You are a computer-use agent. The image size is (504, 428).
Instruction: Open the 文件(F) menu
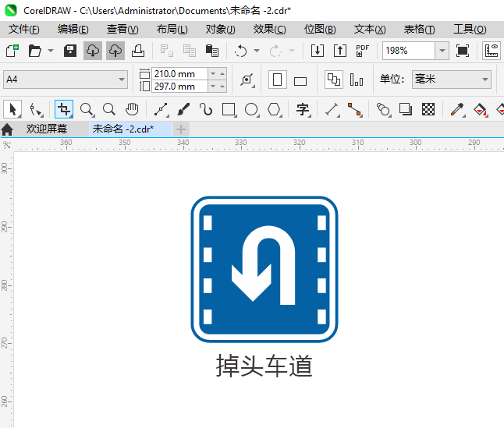(24, 29)
